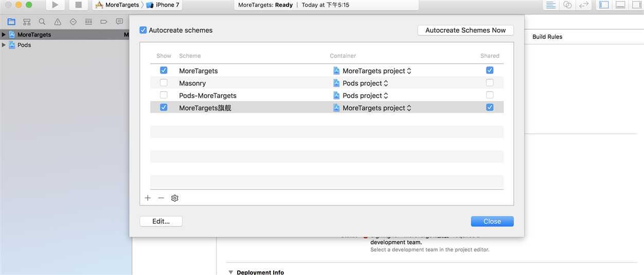Screen dimensions: 644x275
Task: Switch to the Build Rules tab
Action: (x=547, y=37)
